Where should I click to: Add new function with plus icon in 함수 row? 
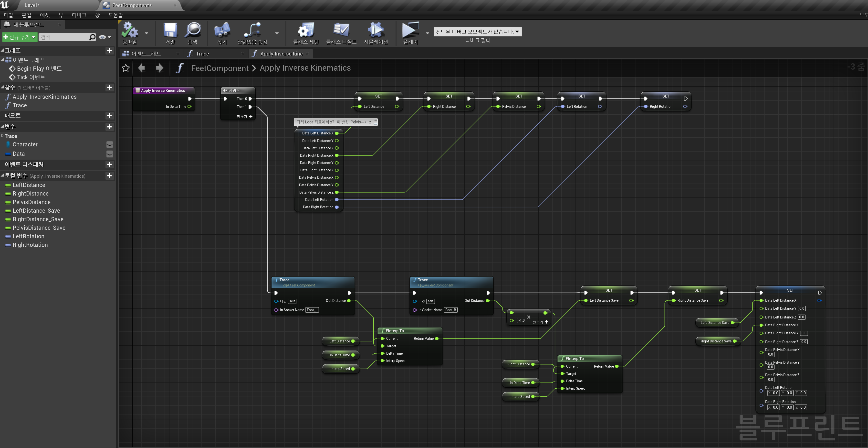point(110,88)
